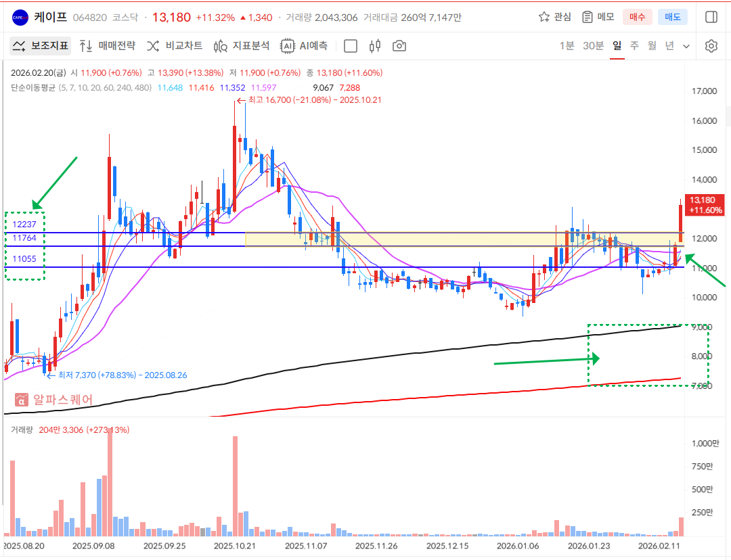Viewport: 731px width, 560px height.
Task: Open the 메모 memo note
Action: [x=598, y=17]
